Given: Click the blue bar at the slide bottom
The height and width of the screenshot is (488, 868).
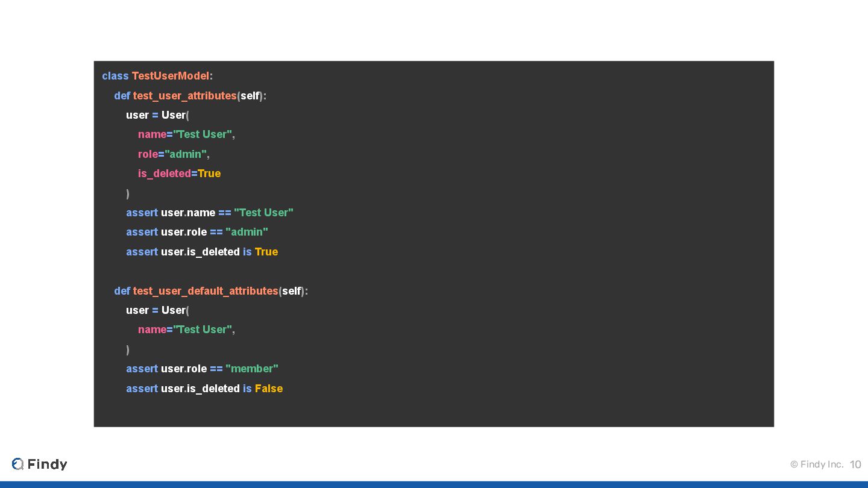Looking at the screenshot, I should pos(434,484).
